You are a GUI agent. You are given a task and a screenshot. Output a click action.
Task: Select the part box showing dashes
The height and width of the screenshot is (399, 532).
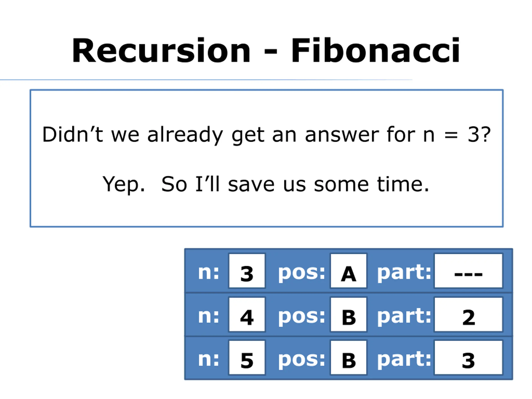pyautogui.click(x=468, y=271)
